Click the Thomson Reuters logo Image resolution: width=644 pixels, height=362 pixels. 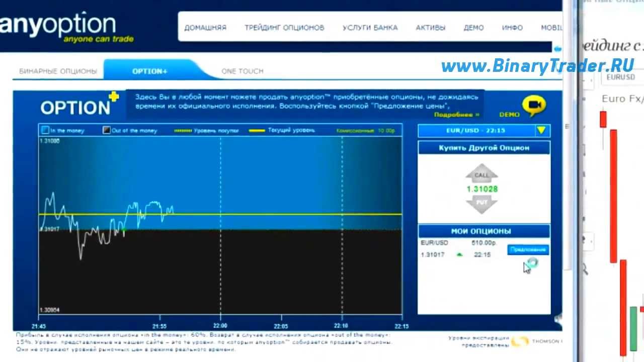536,341
